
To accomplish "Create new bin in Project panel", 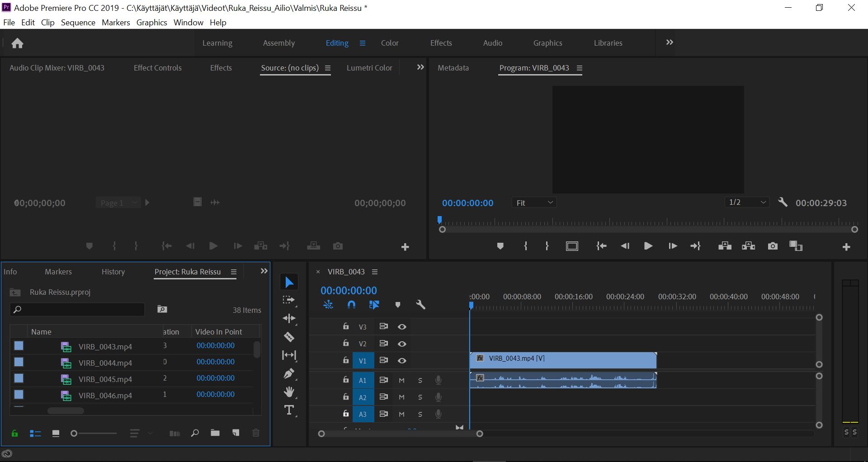I will pyautogui.click(x=215, y=433).
